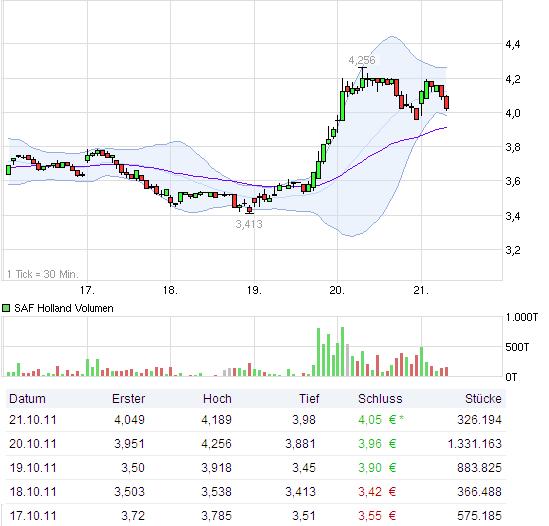Click the 3,90 € closing price
This screenshot has width=549, height=526.
[377, 468]
